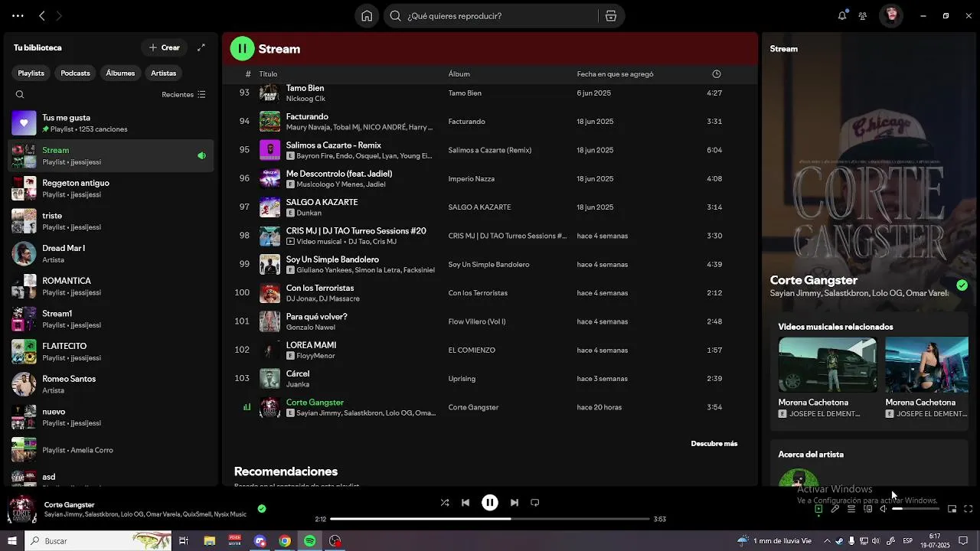This screenshot has height=551, width=980.
Task: Open Google Chrome from the taskbar
Action: pyautogui.click(x=285, y=540)
